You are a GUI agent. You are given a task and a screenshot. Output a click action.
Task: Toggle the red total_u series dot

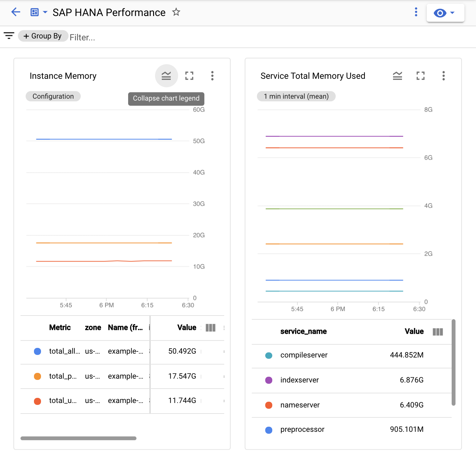(37, 401)
